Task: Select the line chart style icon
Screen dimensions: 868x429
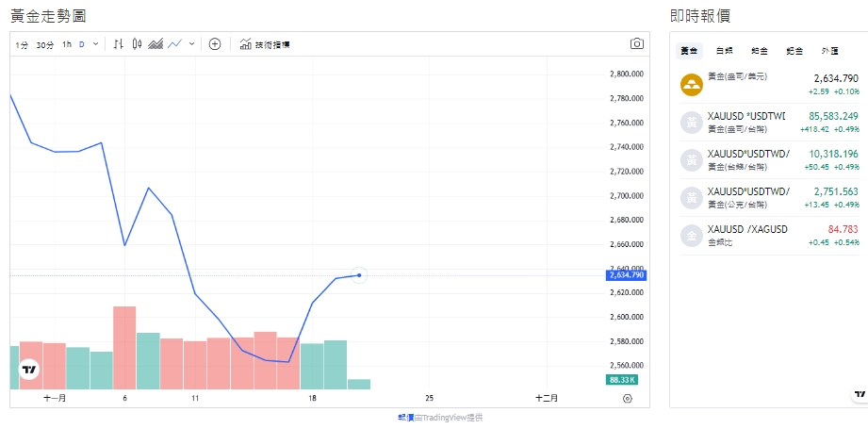Action: click(175, 44)
